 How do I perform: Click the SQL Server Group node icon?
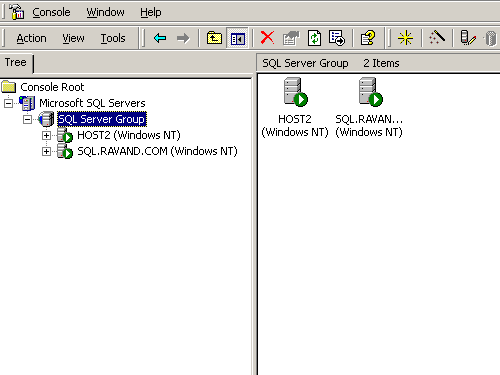pyautogui.click(x=46, y=119)
